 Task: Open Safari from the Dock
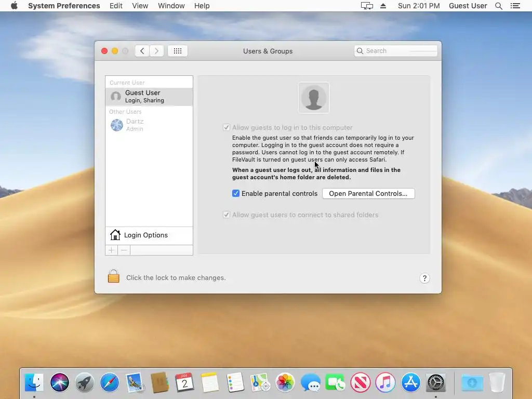[x=110, y=382]
